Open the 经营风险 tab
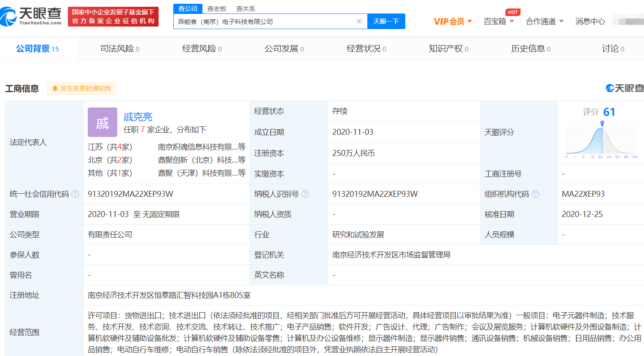This screenshot has width=644, height=356. [202, 49]
